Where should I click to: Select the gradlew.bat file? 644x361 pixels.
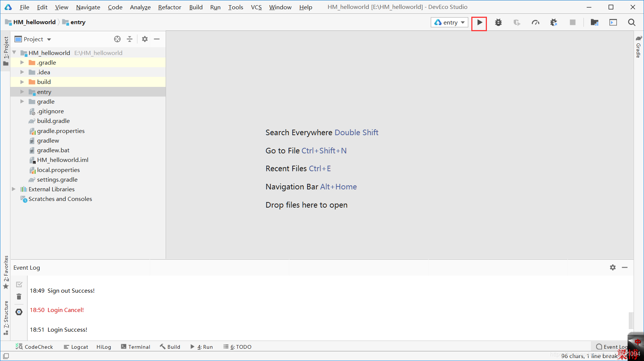[x=53, y=150]
